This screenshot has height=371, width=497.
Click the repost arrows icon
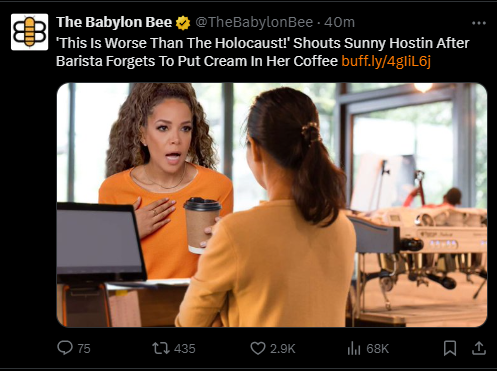pos(161,348)
